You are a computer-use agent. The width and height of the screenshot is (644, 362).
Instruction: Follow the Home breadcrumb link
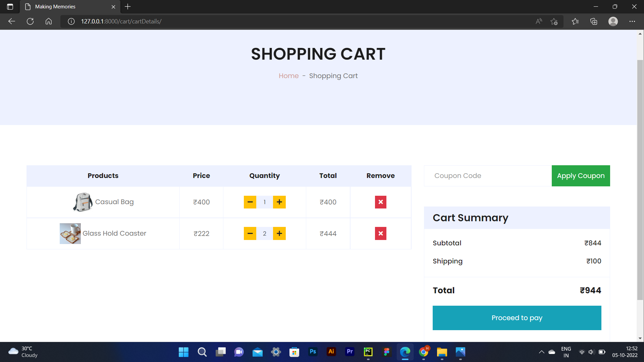(288, 76)
